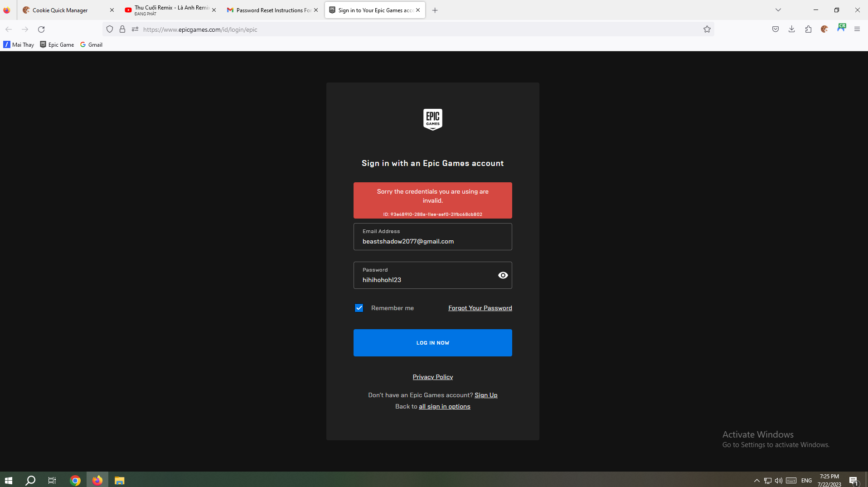Image resolution: width=868 pixels, height=487 pixels.
Task: Switch ENG input language
Action: (x=807, y=481)
